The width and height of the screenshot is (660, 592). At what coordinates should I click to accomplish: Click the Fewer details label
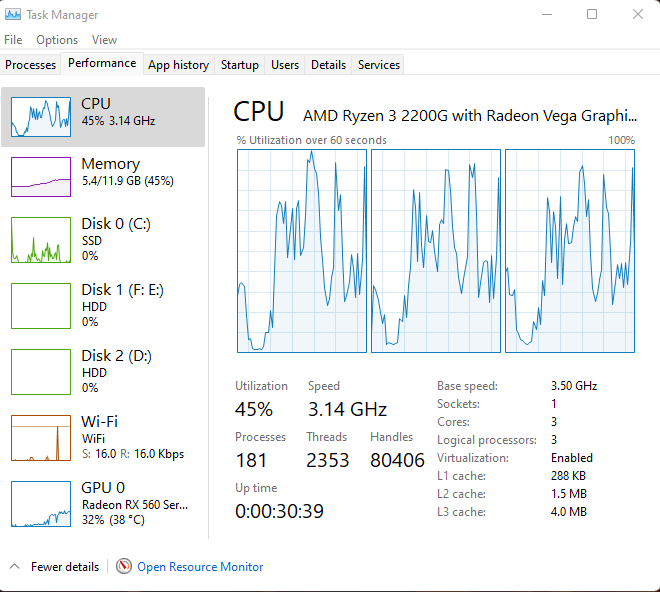(x=65, y=567)
